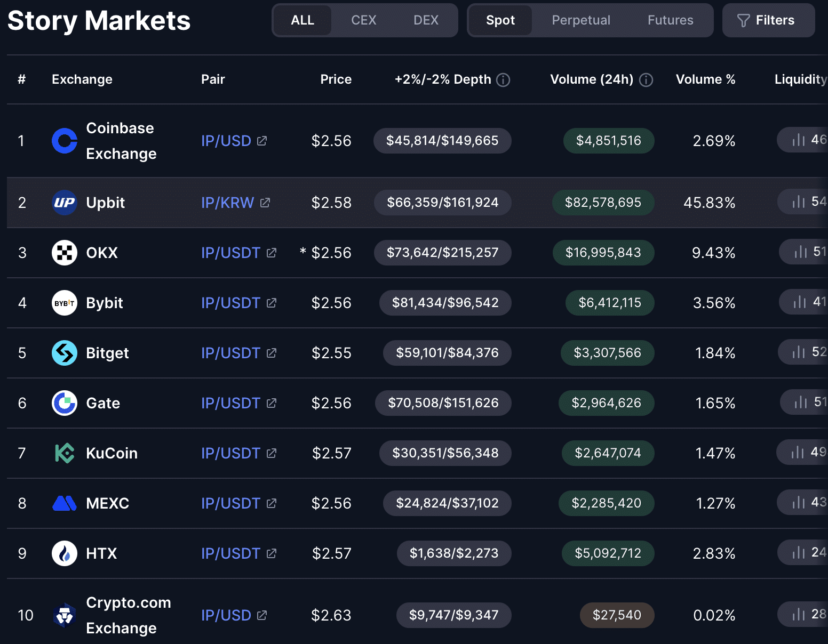828x644 pixels.
Task: Click the liquidity bars icon in Upbit row
Action: coord(799,202)
